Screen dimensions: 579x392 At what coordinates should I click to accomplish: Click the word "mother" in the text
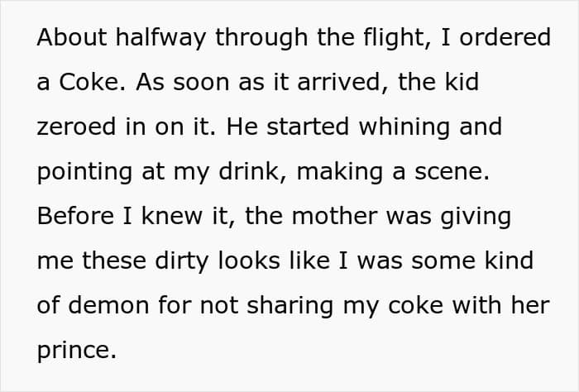tap(334, 216)
